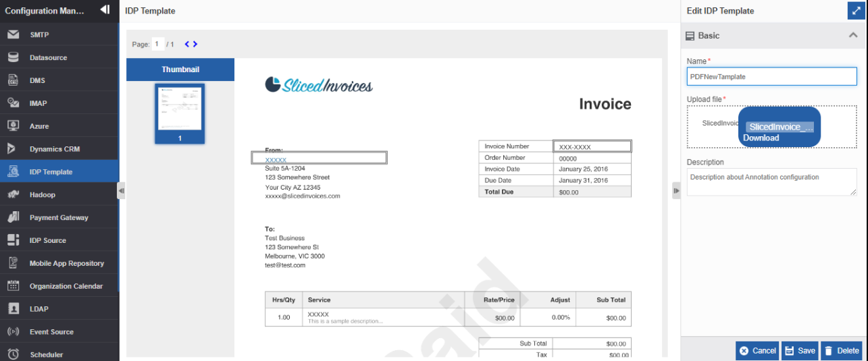Click '0.00%' in the Adjust column
The width and height of the screenshot is (868, 361).
pyautogui.click(x=561, y=317)
